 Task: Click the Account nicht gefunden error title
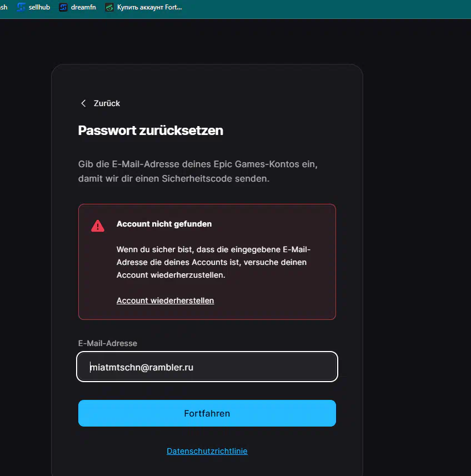[164, 224]
